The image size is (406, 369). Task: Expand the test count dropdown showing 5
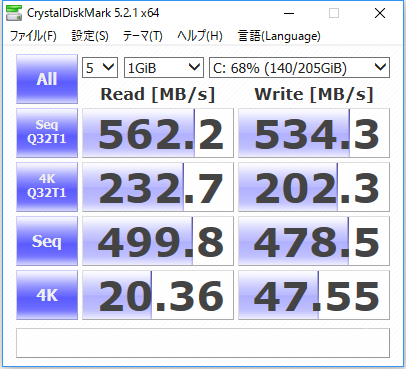(x=100, y=68)
